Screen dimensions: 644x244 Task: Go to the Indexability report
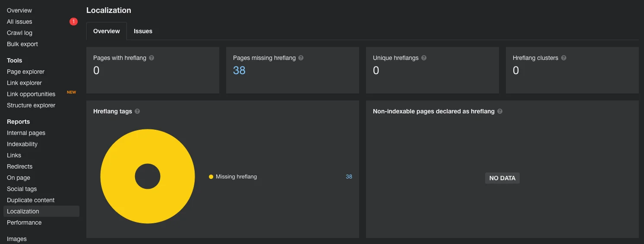(22, 144)
